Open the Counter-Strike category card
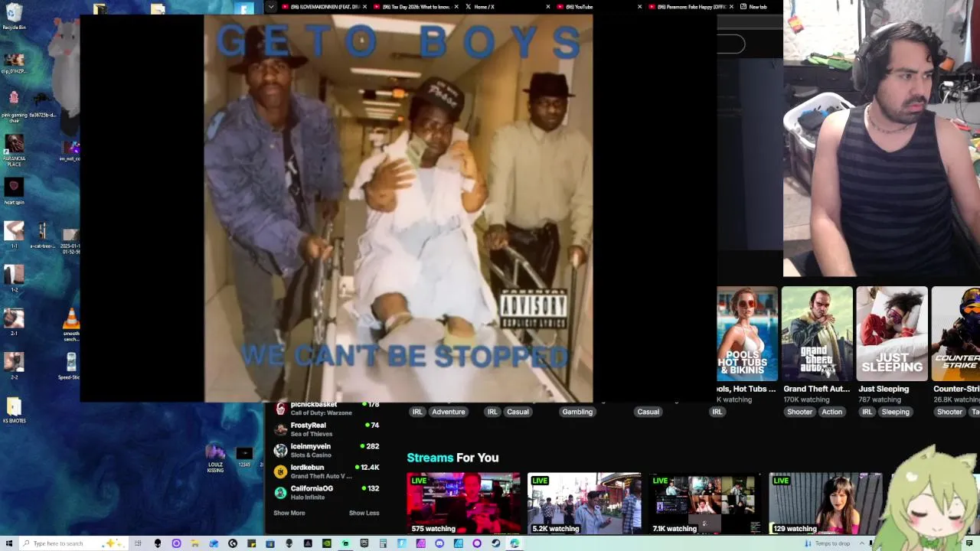This screenshot has width=980, height=551. [955, 334]
